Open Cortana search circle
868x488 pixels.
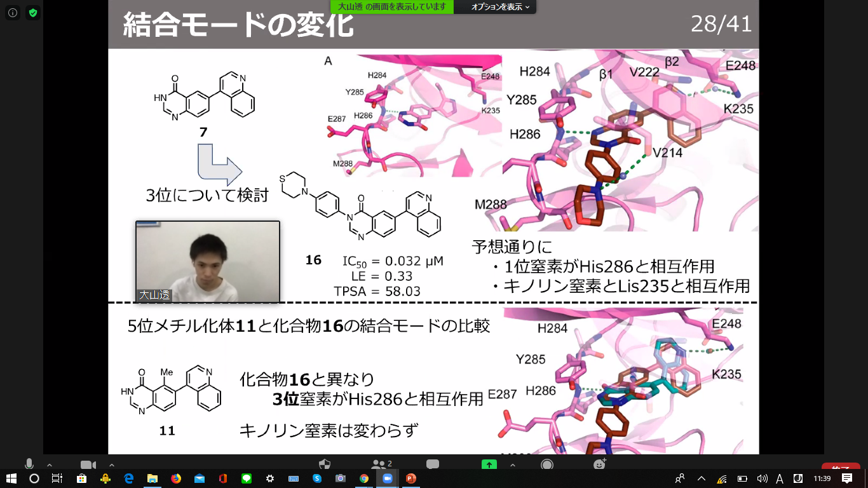34,478
